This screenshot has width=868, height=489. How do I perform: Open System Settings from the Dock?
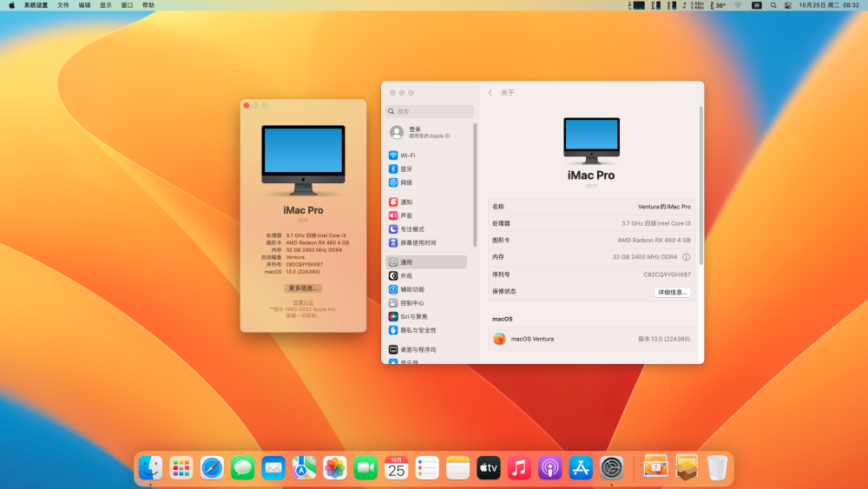[612, 468]
